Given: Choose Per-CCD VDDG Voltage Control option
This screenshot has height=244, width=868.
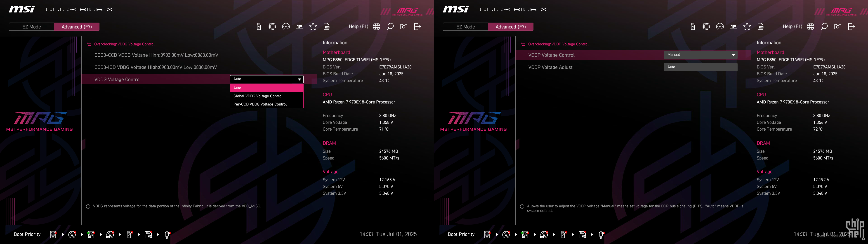Looking at the screenshot, I should (x=267, y=104).
